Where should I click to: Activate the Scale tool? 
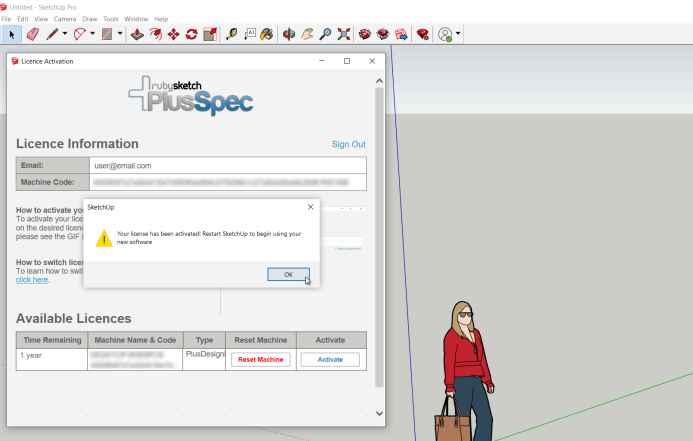tap(210, 34)
